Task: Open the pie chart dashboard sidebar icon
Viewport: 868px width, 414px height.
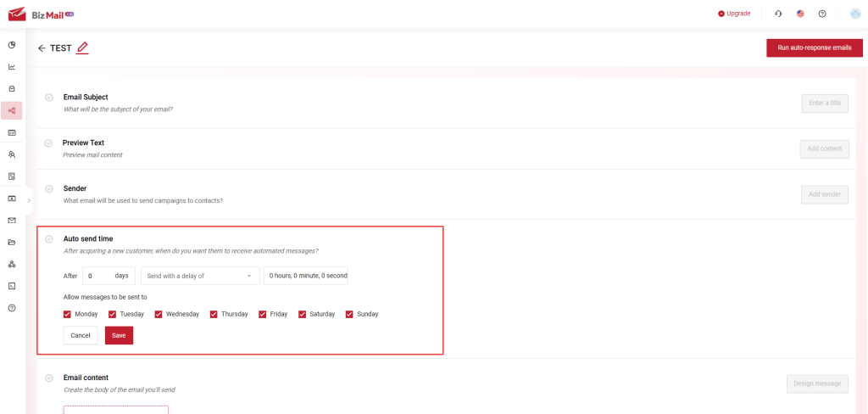Action: coord(12,44)
